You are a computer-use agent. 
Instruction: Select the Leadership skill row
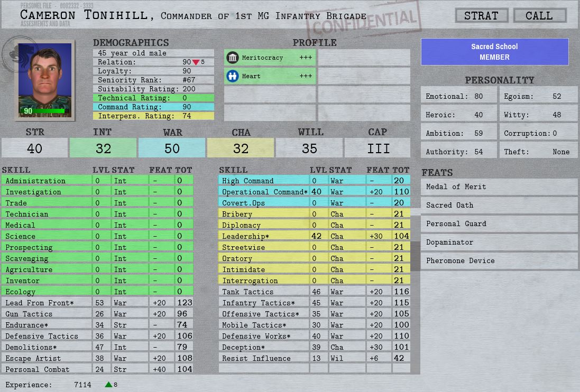coord(315,236)
